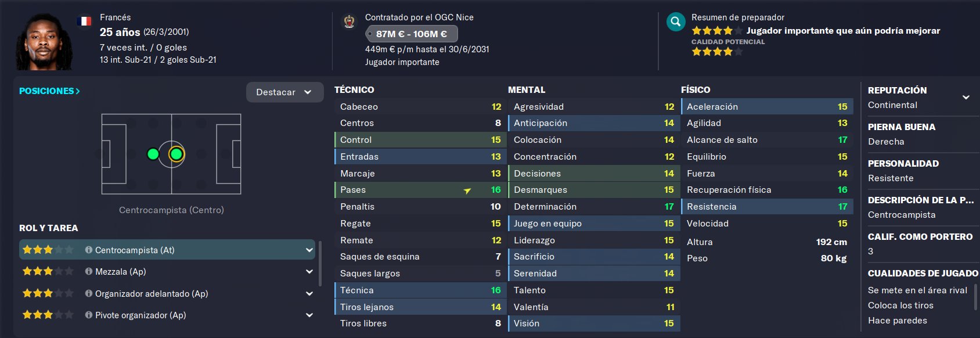This screenshot has width=980, height=338.
Task: Click info icon beside Pivote organizador
Action: 89,315
